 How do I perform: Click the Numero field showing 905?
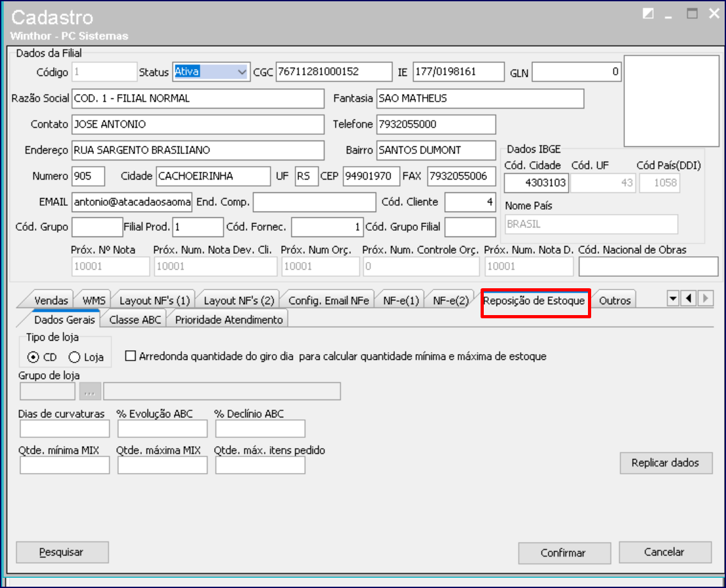point(88,176)
